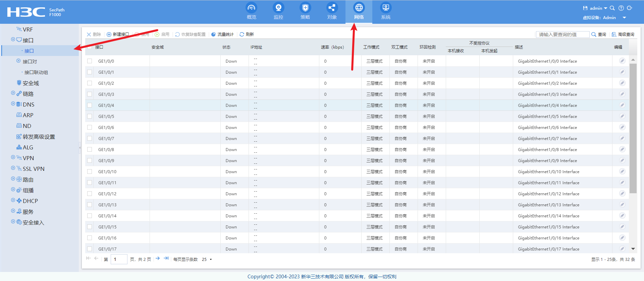Open the 每页显示条数 25 dropdown
This screenshot has width=644, height=281.
pyautogui.click(x=207, y=259)
